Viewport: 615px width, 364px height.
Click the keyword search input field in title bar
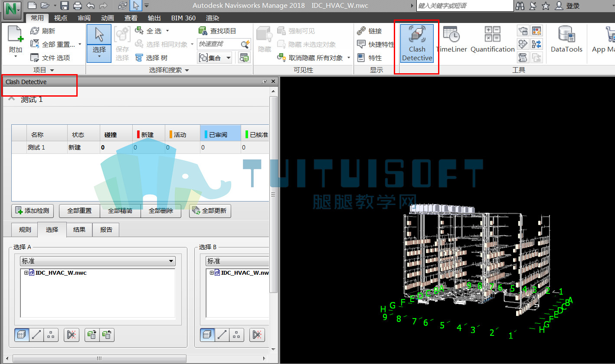coord(464,6)
